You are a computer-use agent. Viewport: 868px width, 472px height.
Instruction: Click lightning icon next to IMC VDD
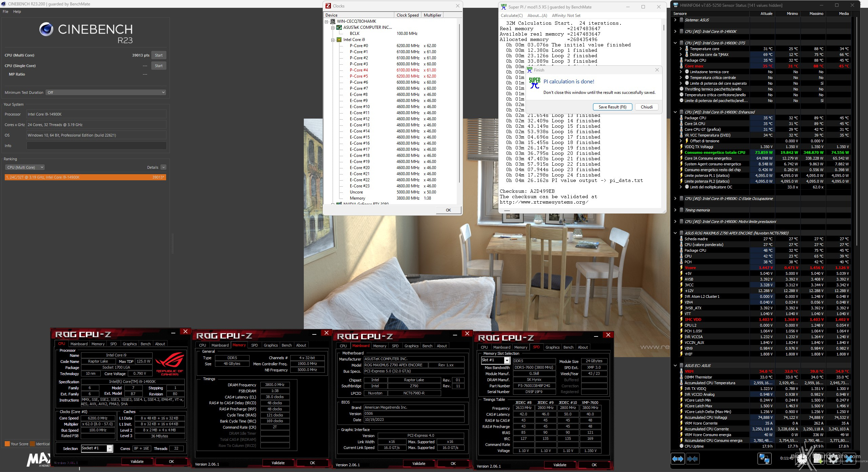[681, 320]
